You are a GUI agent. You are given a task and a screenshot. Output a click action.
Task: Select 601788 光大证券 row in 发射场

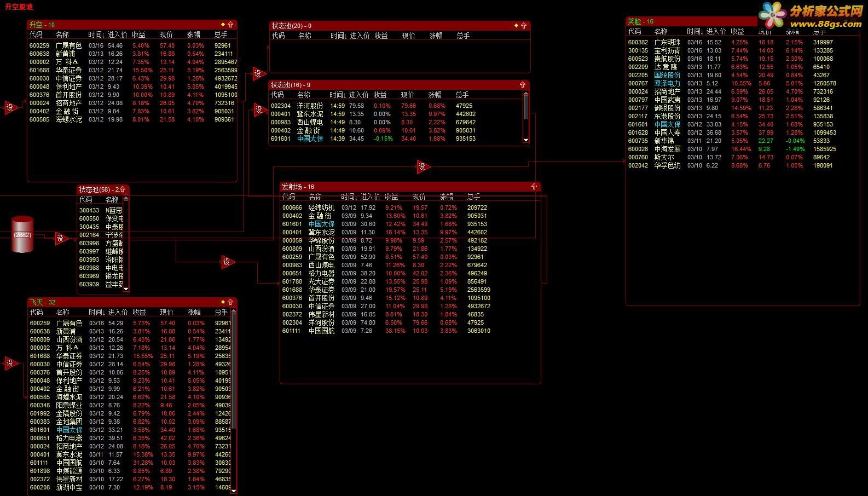pos(410,281)
